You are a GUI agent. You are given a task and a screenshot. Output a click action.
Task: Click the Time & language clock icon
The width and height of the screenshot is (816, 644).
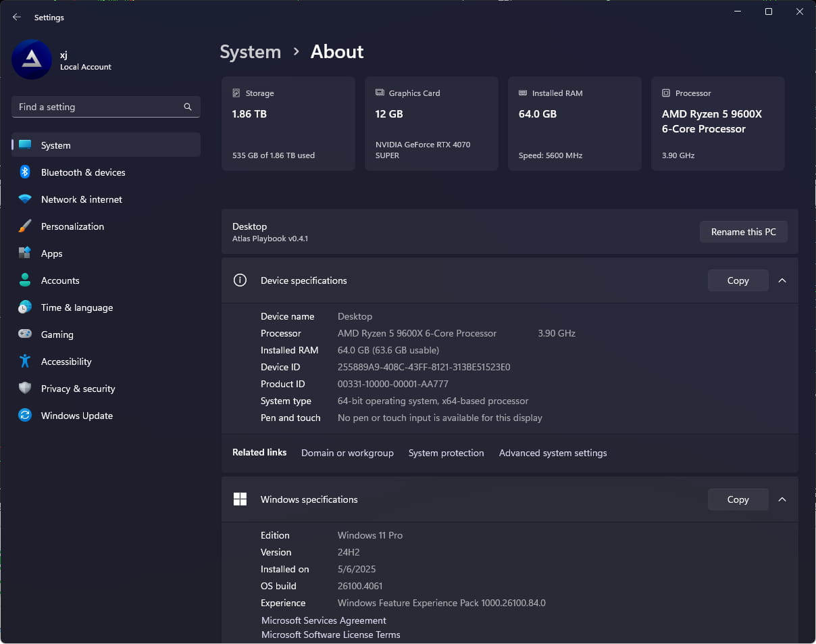click(x=25, y=307)
